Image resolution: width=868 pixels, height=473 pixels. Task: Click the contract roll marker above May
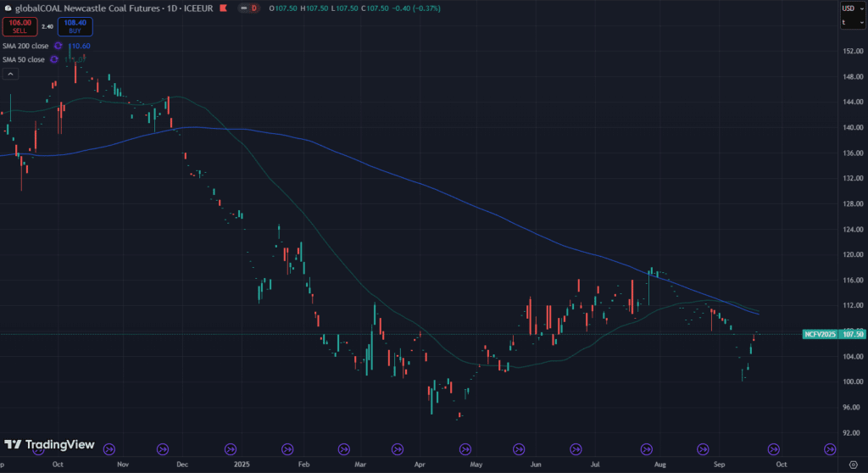point(461,449)
